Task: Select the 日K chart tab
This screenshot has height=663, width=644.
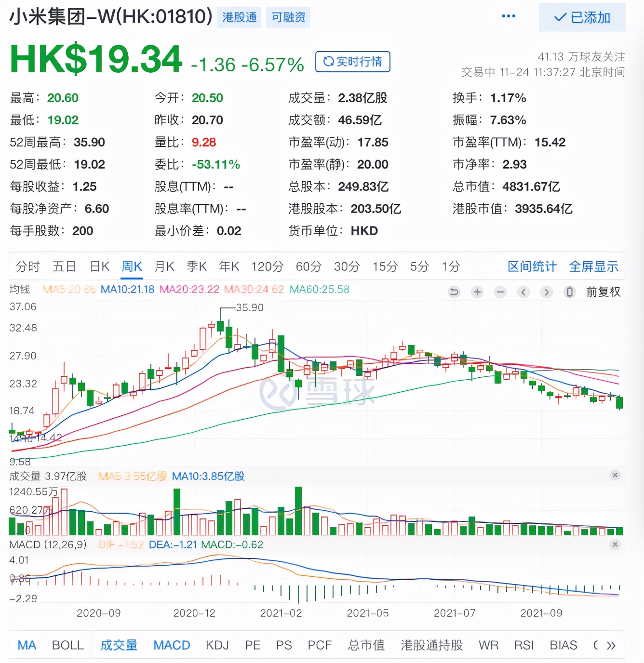Action: tap(100, 266)
